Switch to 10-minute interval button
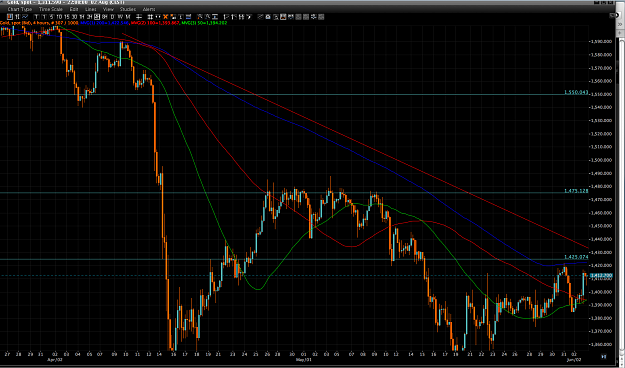 pos(59,16)
